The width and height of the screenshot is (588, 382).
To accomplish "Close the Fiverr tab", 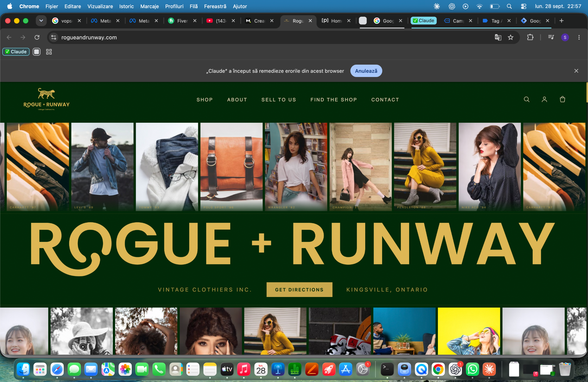I will (195, 21).
